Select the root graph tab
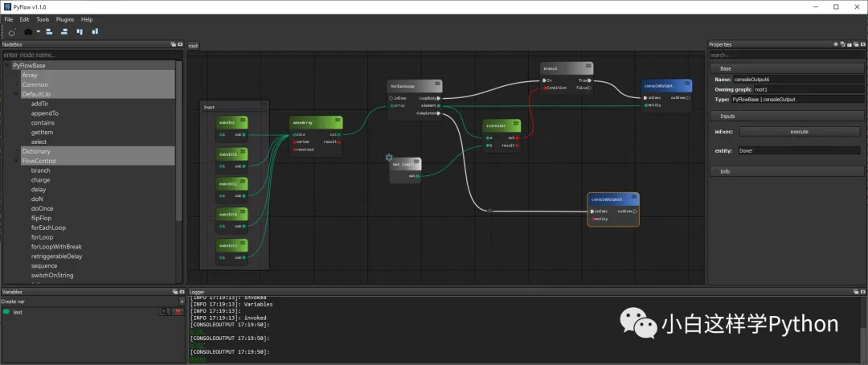Screen dimensions: 868x365 [193, 46]
